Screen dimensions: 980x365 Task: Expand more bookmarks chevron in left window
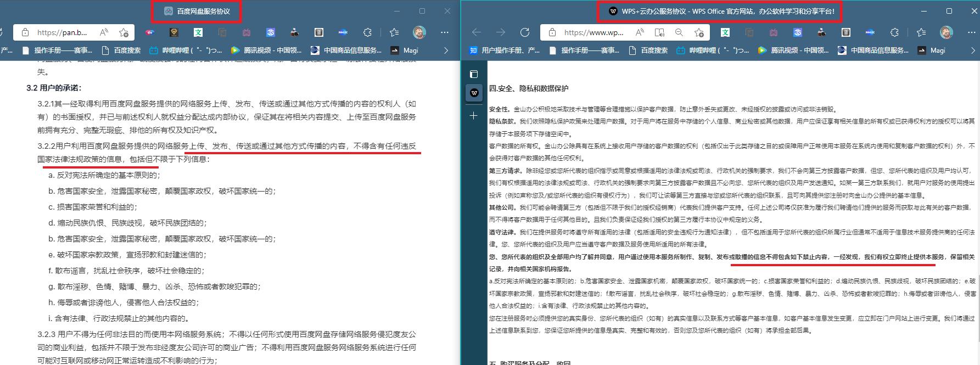(x=446, y=50)
